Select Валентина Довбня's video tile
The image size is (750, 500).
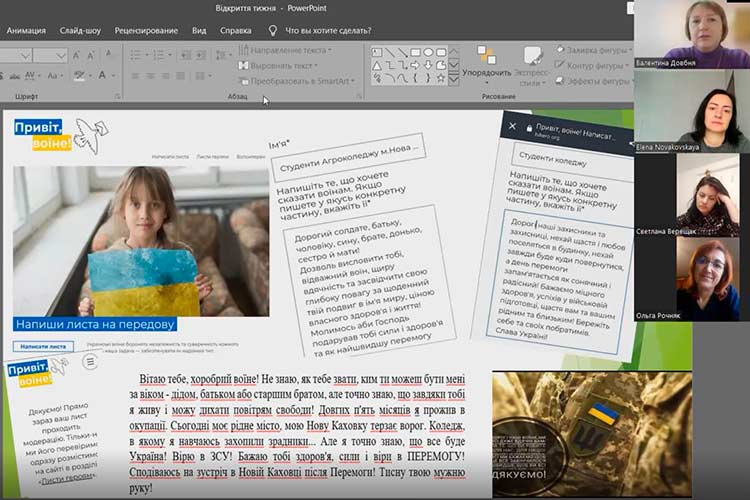[x=692, y=35]
